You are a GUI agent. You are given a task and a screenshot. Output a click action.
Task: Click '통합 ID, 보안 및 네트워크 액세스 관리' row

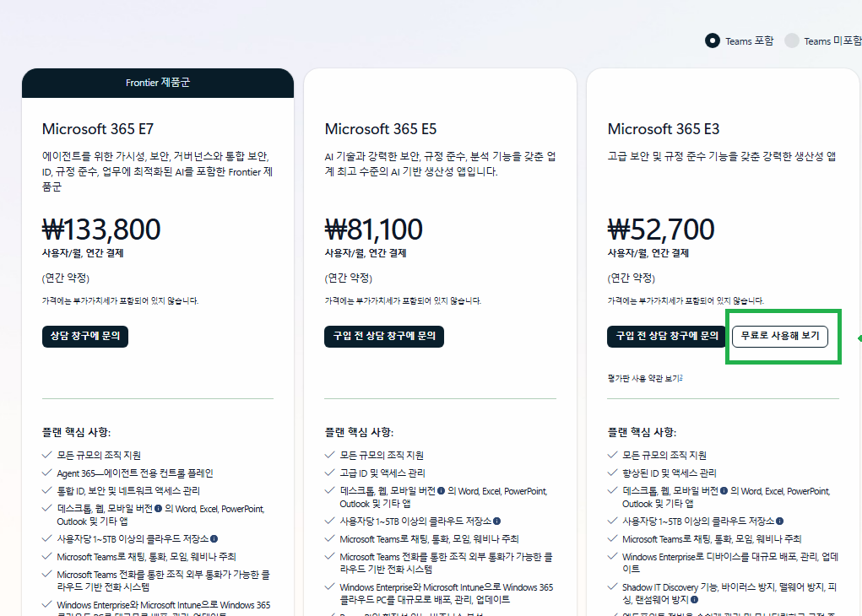point(128,491)
